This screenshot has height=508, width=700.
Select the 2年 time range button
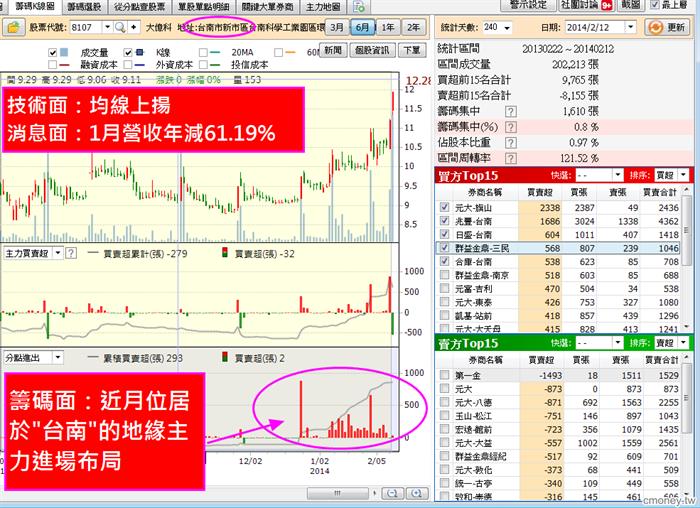click(x=413, y=27)
